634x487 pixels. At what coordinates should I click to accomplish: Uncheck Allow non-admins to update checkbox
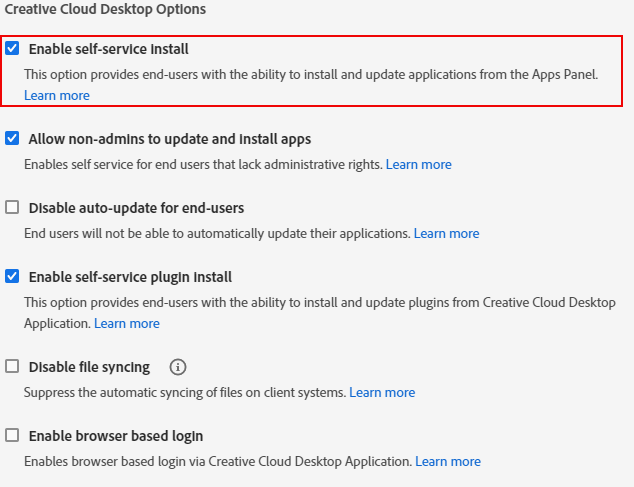[12, 138]
